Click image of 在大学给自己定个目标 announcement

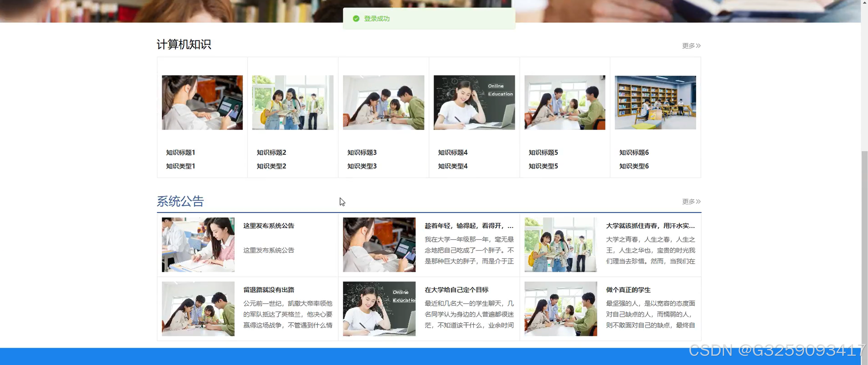coord(379,309)
